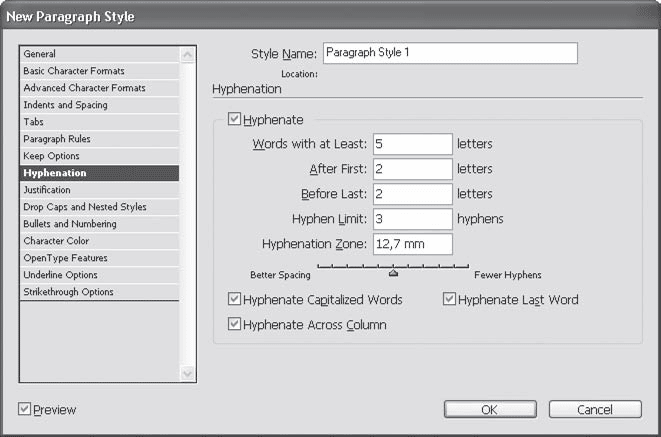Click category list scrollbar down arrow
Viewport: 661px width, 437px height.
pyautogui.click(x=187, y=373)
